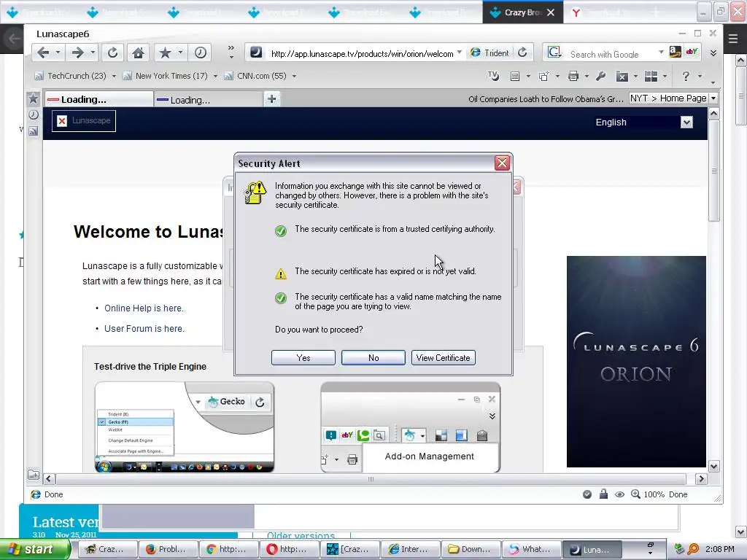This screenshot has width=747, height=560.
Task: Open the CNN.com (55) feed bookmark
Action: coord(255,76)
